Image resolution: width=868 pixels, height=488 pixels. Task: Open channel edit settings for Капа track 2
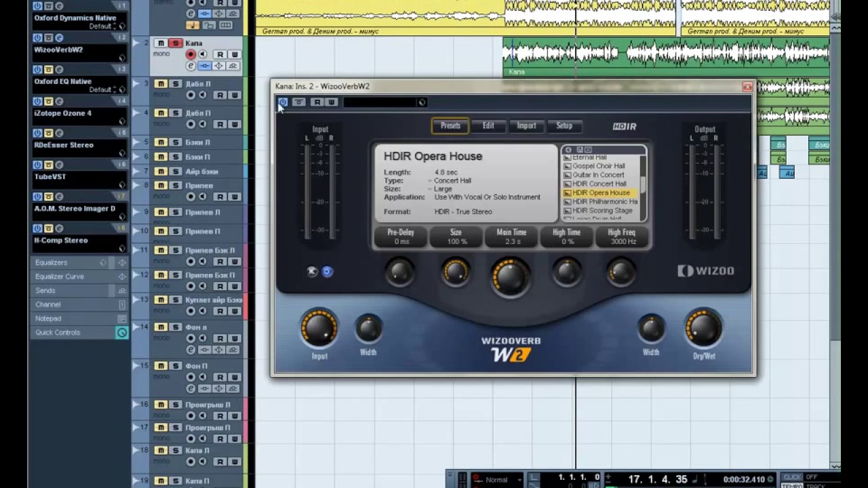point(191,66)
